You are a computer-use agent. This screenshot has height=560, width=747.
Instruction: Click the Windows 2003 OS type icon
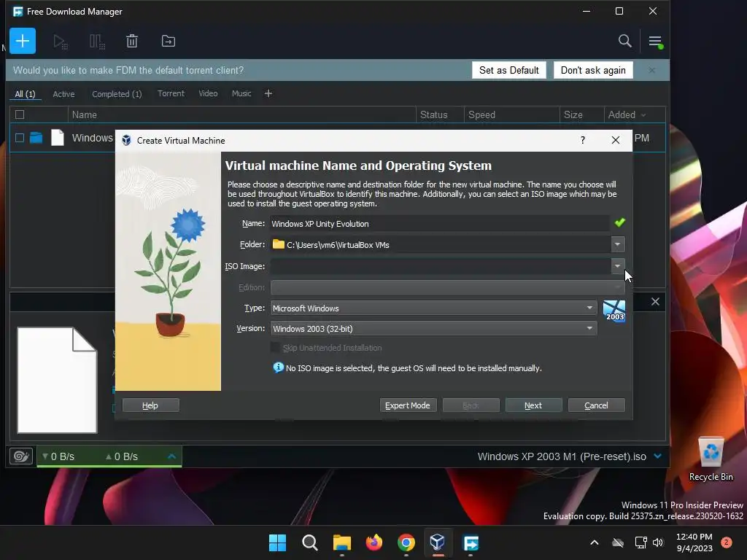point(614,311)
